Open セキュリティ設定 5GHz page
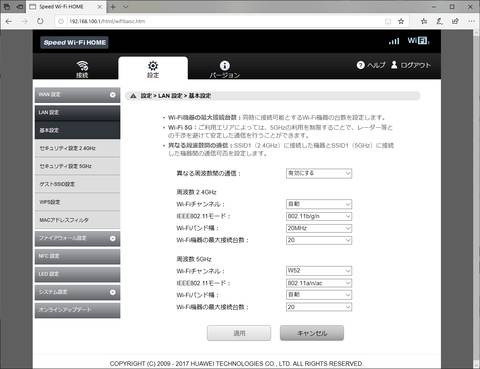Viewport: 480px width, 369px height. coord(77,166)
